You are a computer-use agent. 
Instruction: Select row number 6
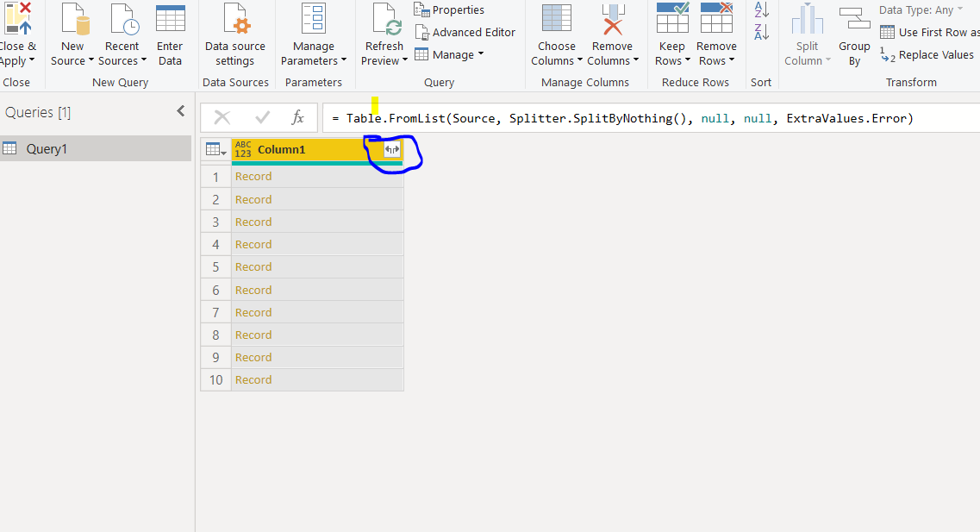tap(215, 290)
